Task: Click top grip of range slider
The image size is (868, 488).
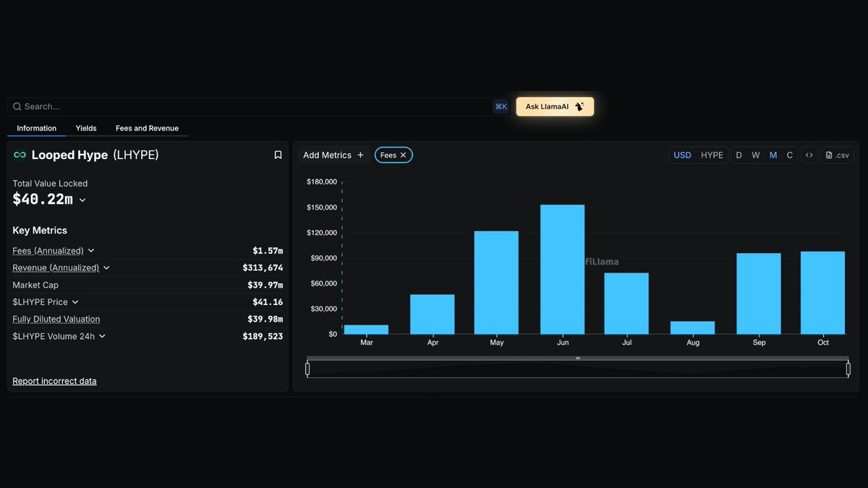Action: click(x=578, y=358)
